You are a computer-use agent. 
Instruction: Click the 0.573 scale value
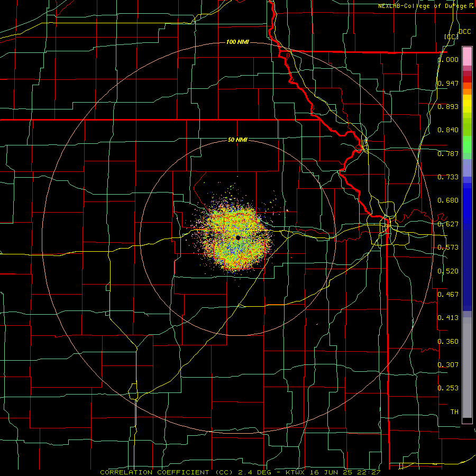(448, 248)
